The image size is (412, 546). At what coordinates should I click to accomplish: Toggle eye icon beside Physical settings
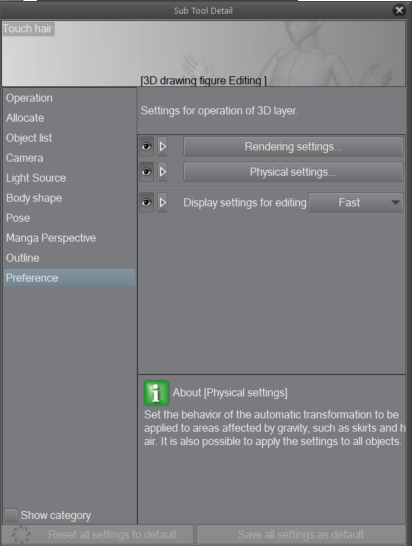click(x=147, y=172)
